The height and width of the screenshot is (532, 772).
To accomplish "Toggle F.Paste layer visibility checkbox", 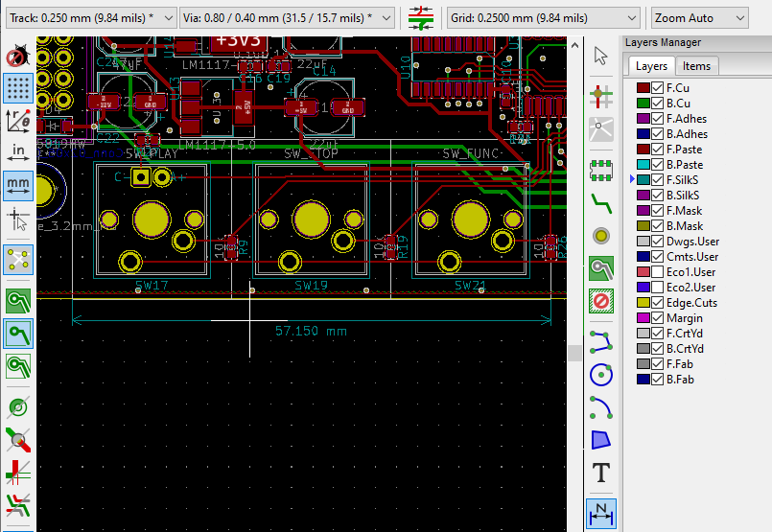I will coord(657,150).
